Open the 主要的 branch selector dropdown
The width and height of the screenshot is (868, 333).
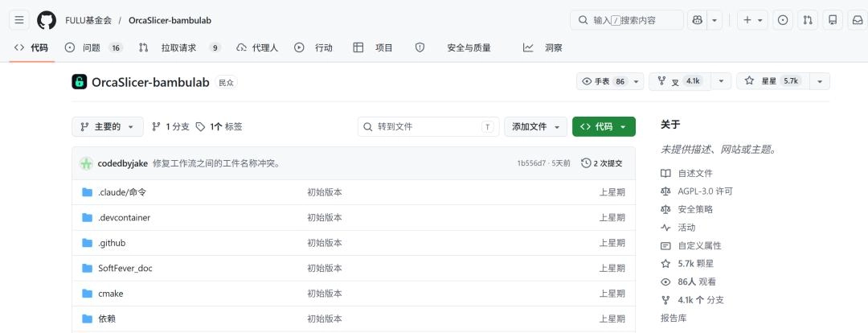[x=108, y=127]
